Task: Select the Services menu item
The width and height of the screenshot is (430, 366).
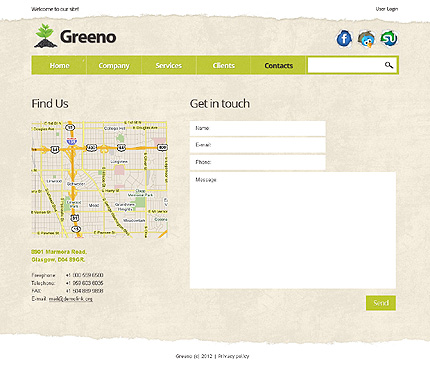Action: click(169, 65)
